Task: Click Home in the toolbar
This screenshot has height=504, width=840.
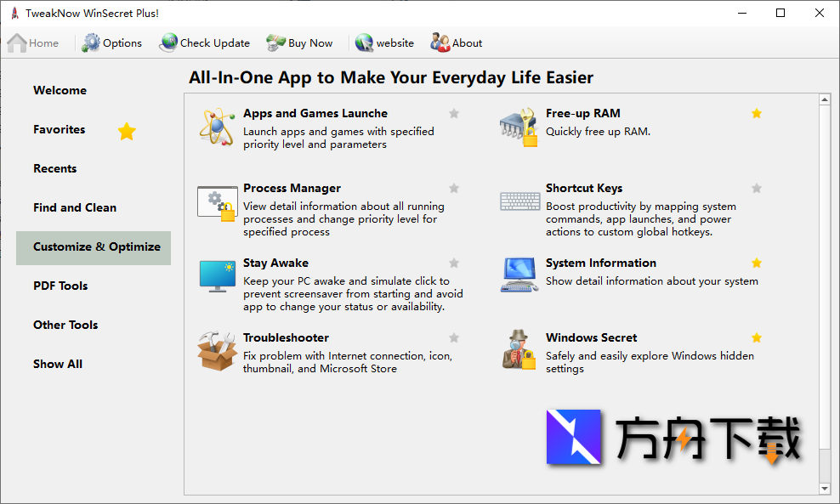Action: coord(32,42)
